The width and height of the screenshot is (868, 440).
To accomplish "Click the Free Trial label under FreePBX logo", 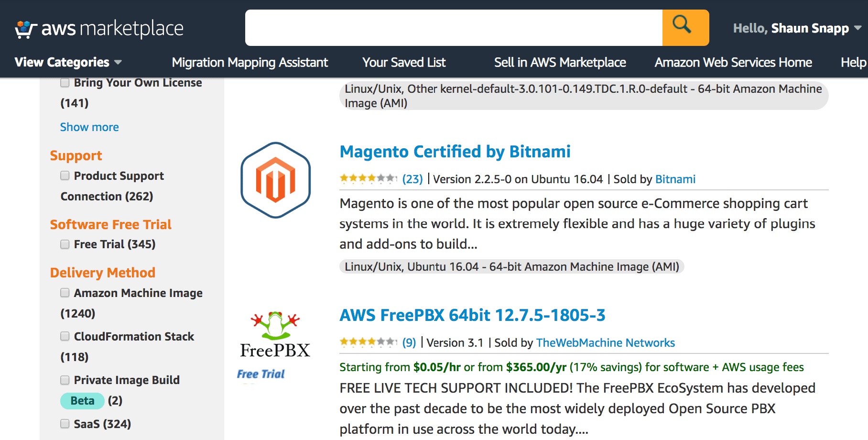I will (x=260, y=374).
